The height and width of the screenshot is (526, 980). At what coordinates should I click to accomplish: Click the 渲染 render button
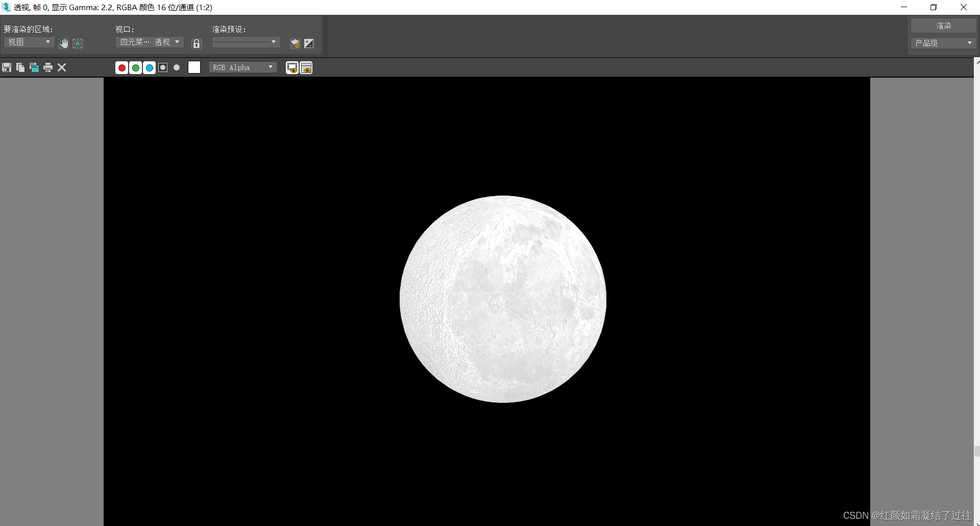pos(944,26)
